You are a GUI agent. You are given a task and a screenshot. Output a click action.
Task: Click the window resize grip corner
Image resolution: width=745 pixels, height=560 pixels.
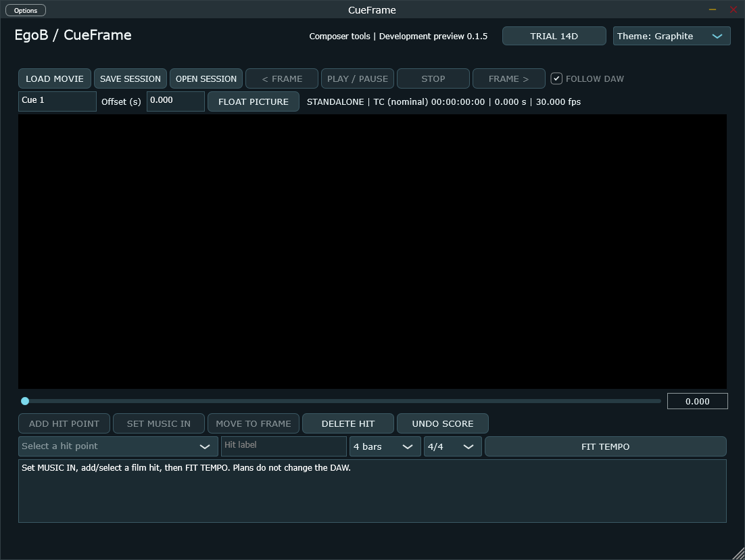click(x=739, y=554)
